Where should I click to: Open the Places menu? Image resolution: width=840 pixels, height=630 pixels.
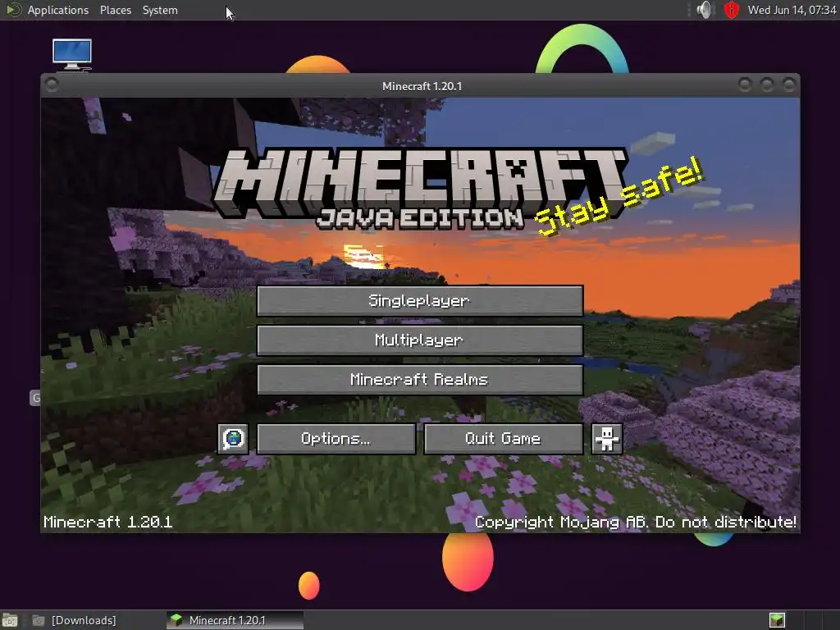(x=115, y=10)
